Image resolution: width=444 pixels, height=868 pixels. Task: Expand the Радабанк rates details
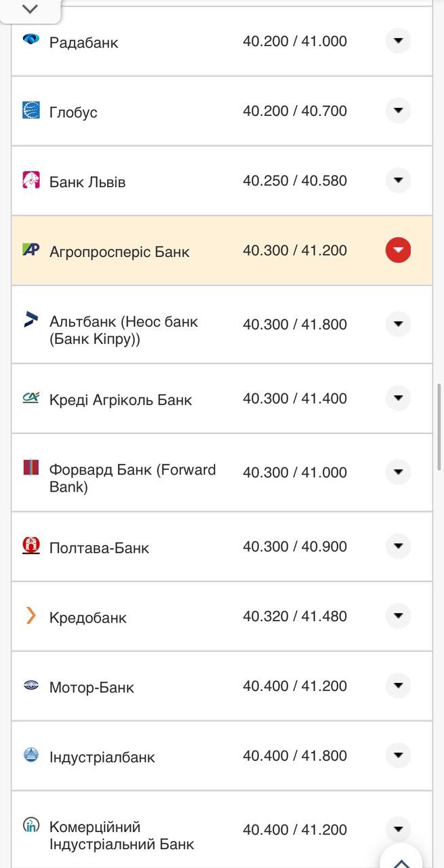pyautogui.click(x=398, y=41)
